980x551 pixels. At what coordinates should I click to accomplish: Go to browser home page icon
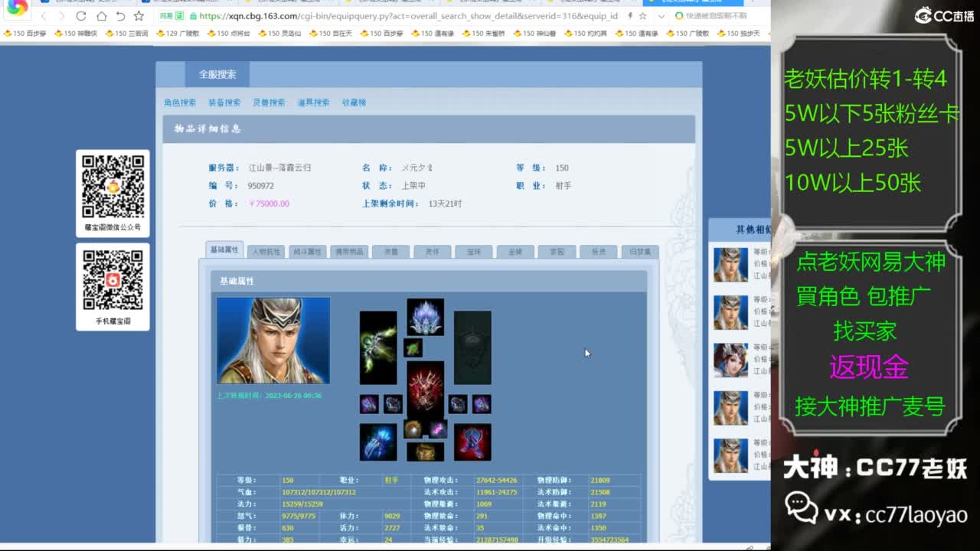(101, 16)
